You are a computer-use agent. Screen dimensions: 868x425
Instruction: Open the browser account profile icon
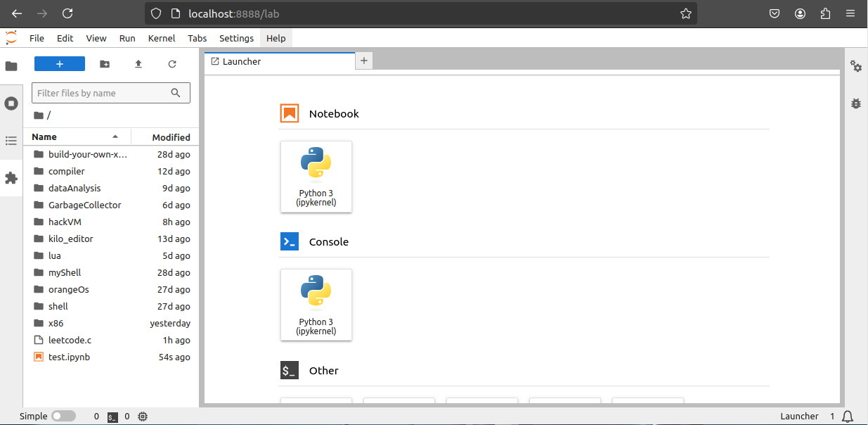coord(801,13)
